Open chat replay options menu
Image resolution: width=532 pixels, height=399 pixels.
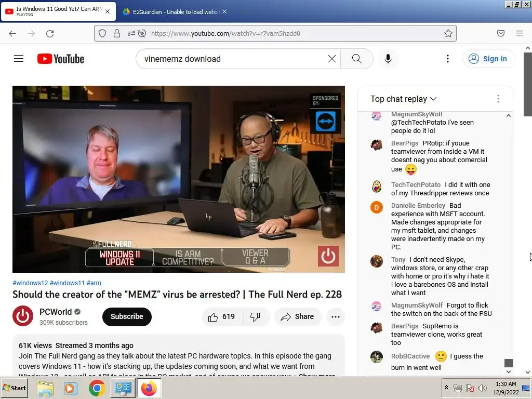(x=498, y=99)
